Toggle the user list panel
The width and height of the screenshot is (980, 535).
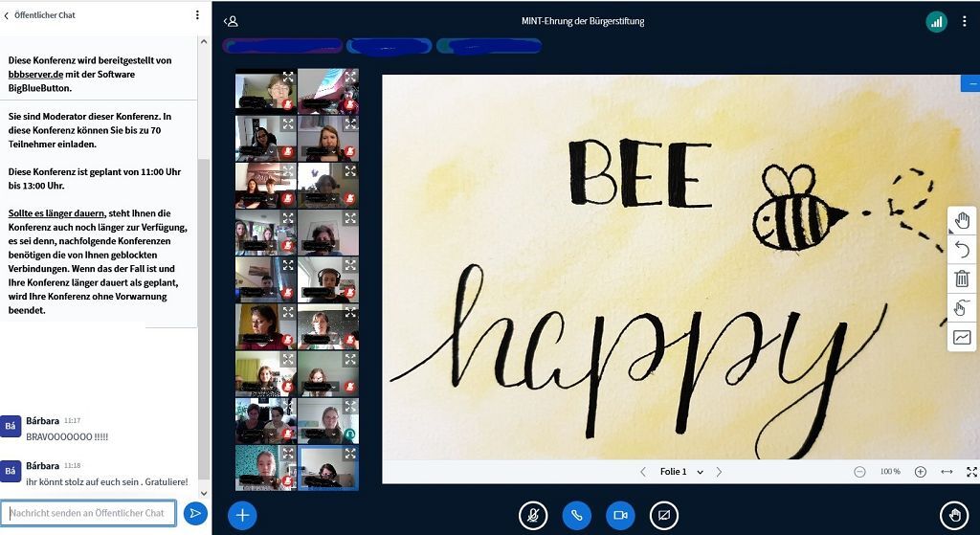pyautogui.click(x=231, y=21)
